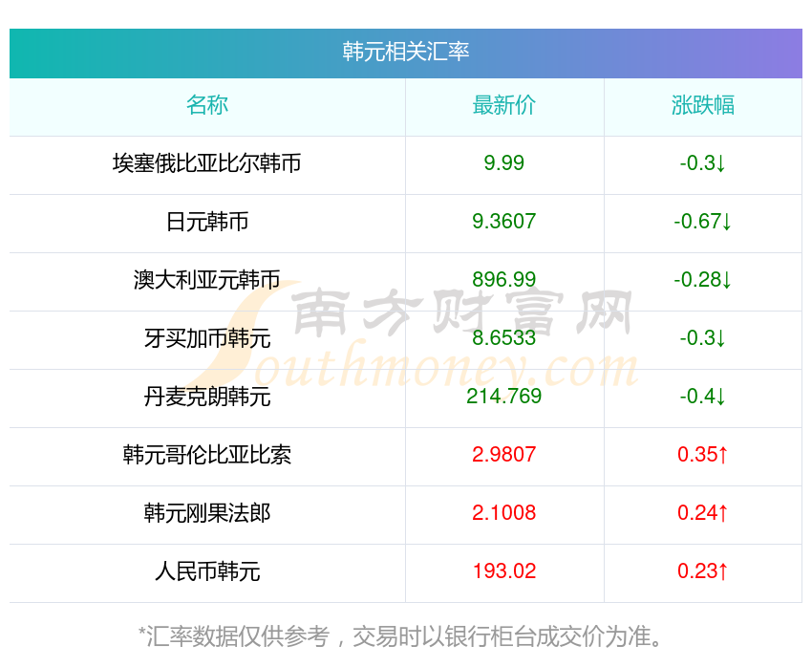
Task: Click 丹麦克朗韩元 row name
Action: coord(207,397)
